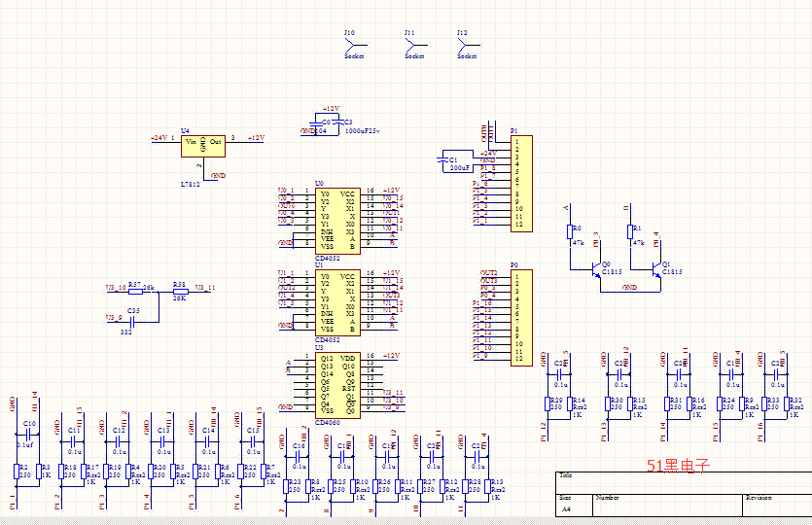Select resistor R27 250
Image resolution: width=812 pixels, height=525 pixels.
point(420,486)
